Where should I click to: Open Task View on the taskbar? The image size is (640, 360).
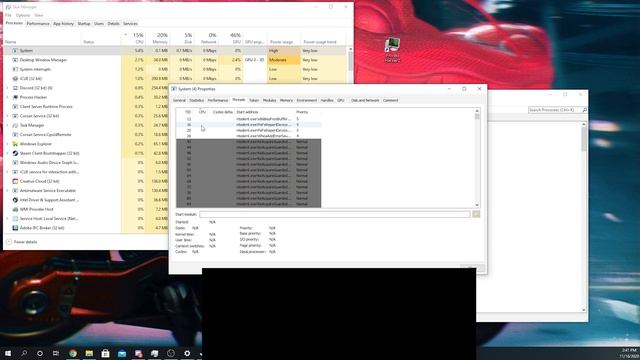(56, 353)
